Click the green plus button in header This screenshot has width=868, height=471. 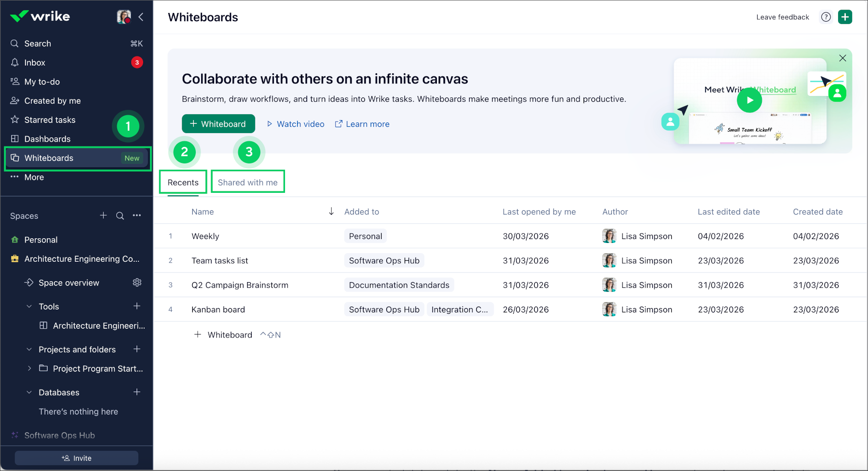coord(845,17)
